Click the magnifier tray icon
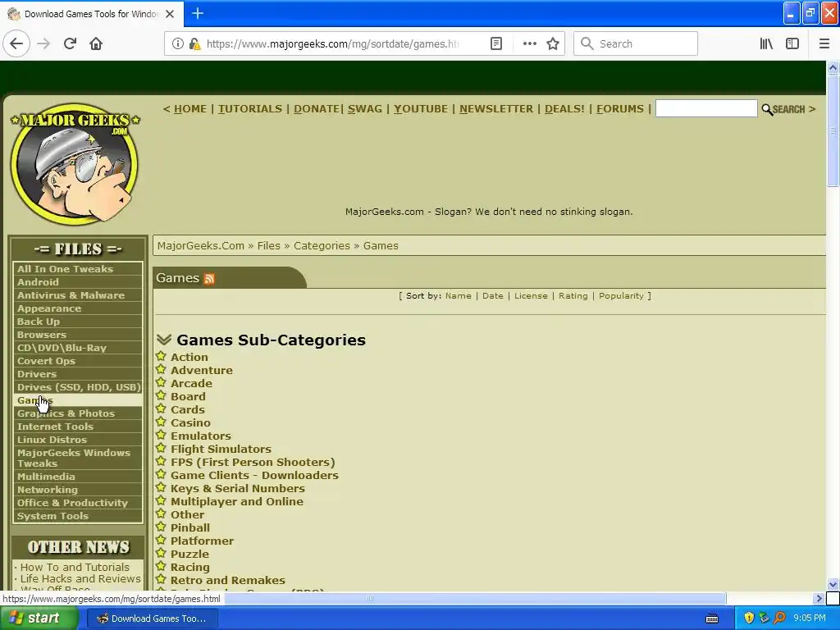 pyautogui.click(x=779, y=619)
